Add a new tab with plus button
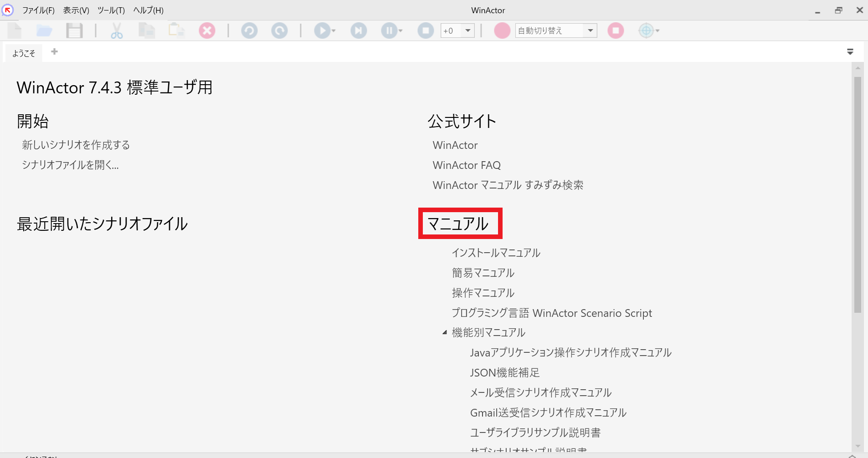 coord(54,51)
